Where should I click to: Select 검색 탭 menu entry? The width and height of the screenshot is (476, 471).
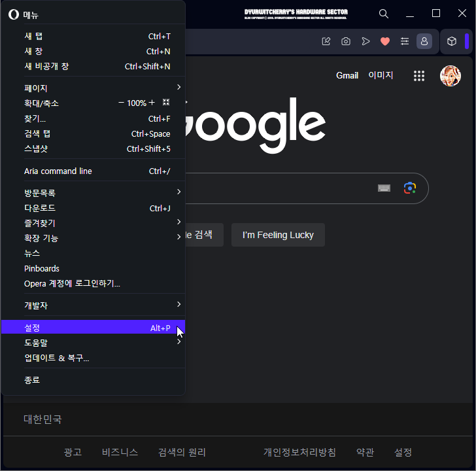[x=93, y=134]
